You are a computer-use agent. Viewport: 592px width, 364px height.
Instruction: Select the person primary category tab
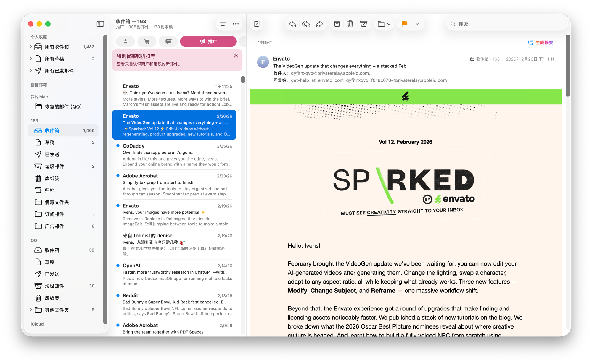tap(126, 41)
